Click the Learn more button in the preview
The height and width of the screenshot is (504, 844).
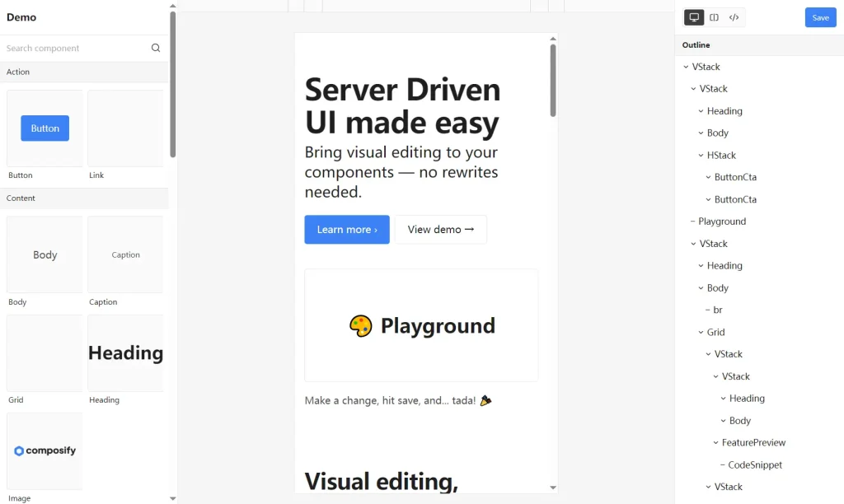[x=346, y=230]
